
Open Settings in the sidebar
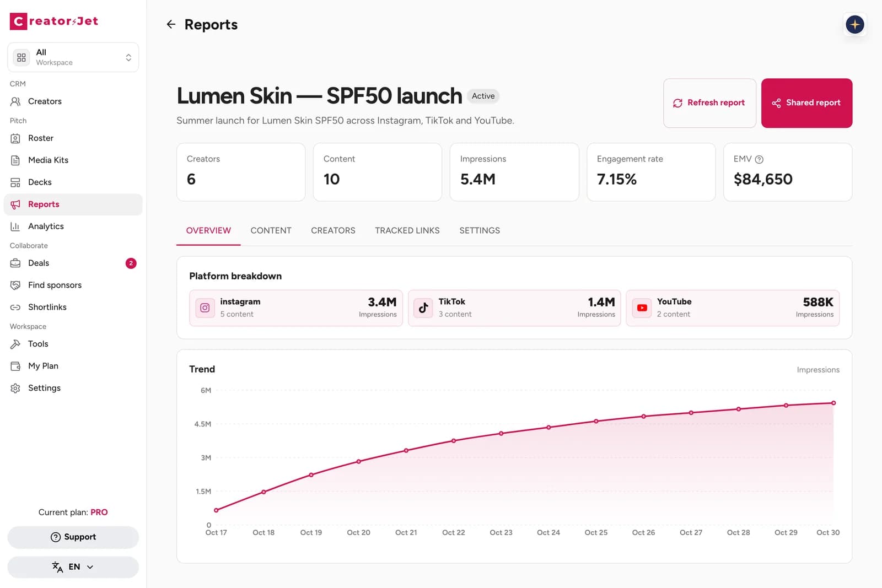[73, 388]
